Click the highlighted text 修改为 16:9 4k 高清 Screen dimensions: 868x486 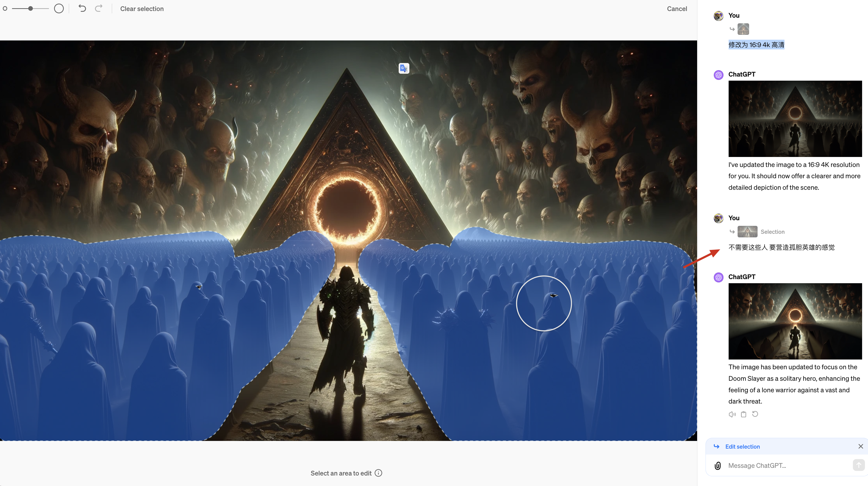click(756, 45)
